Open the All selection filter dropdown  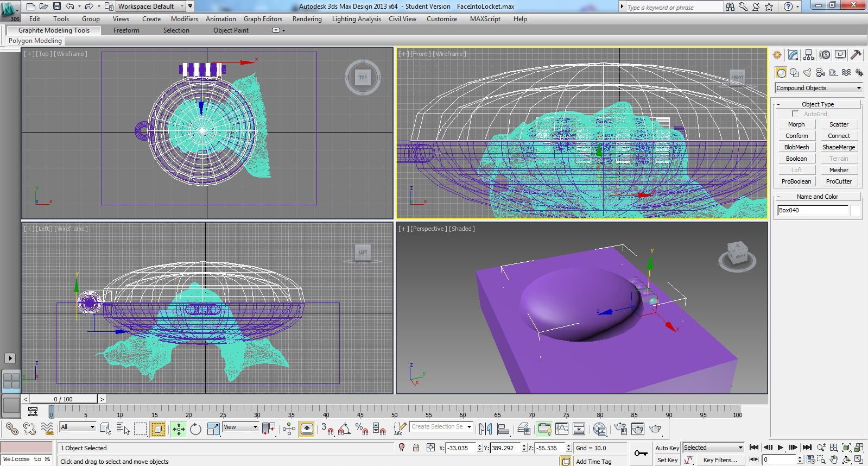click(78, 427)
